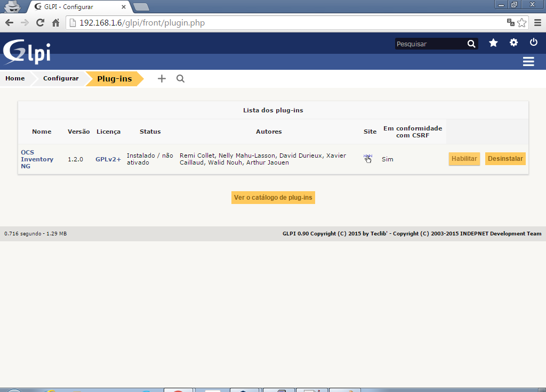Open OCS Inventory NG link

[37, 159]
